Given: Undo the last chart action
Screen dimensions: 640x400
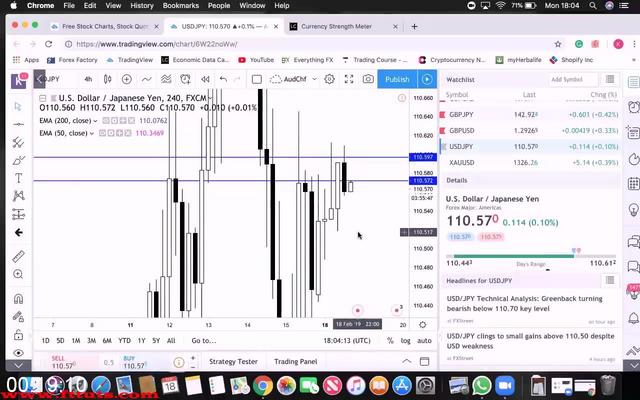Looking at the screenshot, I should (x=223, y=79).
